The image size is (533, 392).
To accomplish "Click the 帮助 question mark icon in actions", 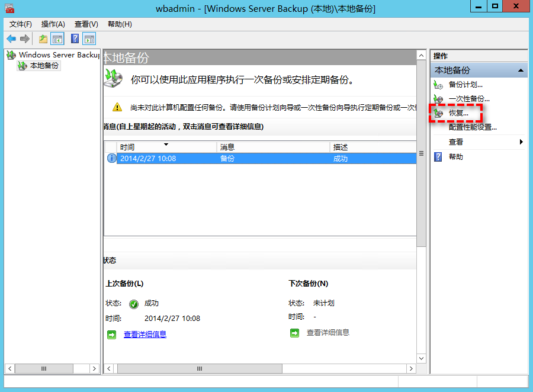I will [x=438, y=157].
